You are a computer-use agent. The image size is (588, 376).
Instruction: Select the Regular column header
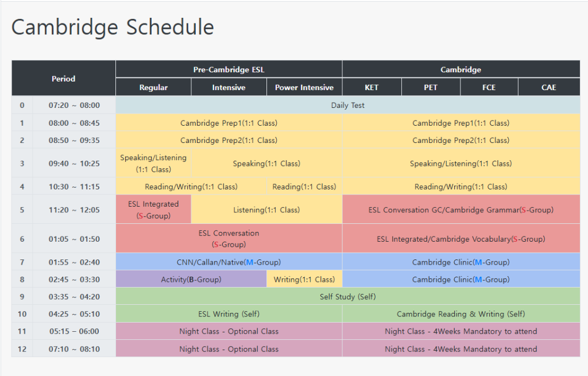tap(153, 87)
